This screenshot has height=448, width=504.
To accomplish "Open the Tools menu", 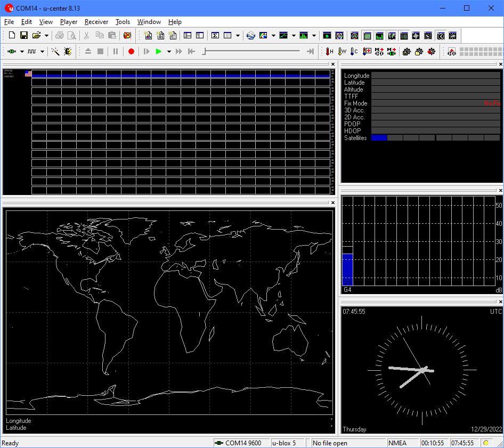I will click(x=123, y=22).
